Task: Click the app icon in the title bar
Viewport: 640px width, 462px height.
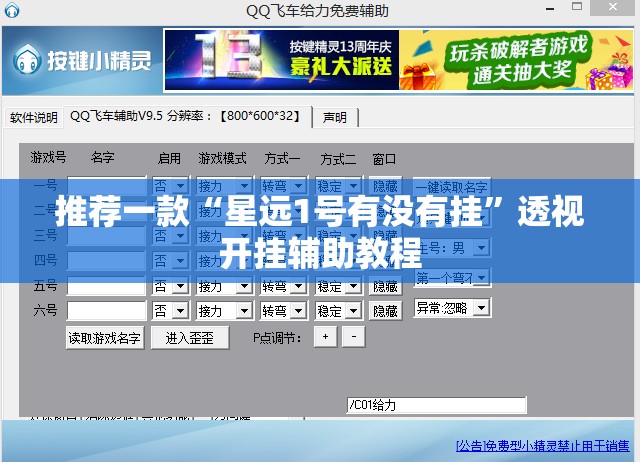Action: [11, 10]
